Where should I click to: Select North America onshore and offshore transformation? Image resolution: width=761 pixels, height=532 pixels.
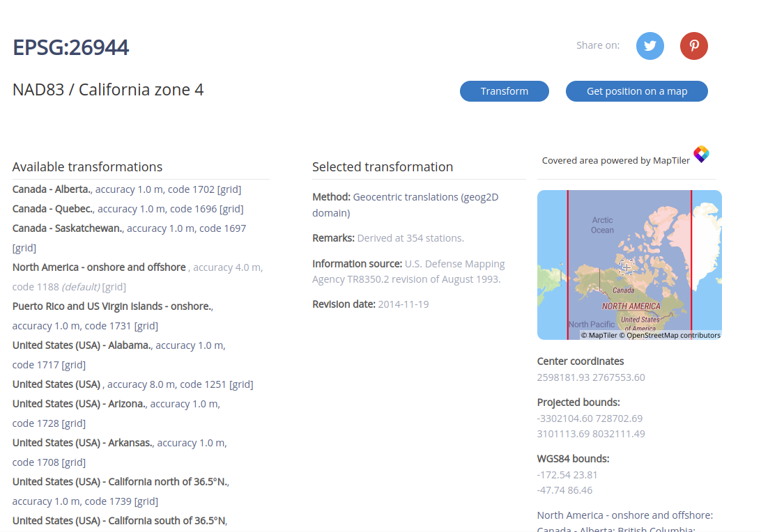tap(99, 267)
